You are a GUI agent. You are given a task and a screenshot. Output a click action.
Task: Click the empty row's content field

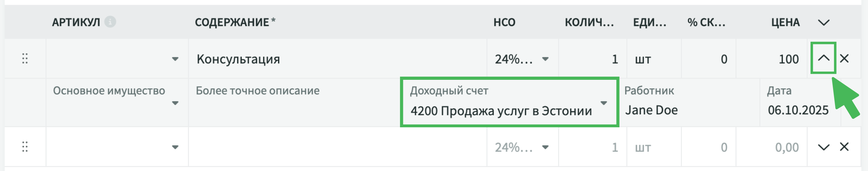337,147
